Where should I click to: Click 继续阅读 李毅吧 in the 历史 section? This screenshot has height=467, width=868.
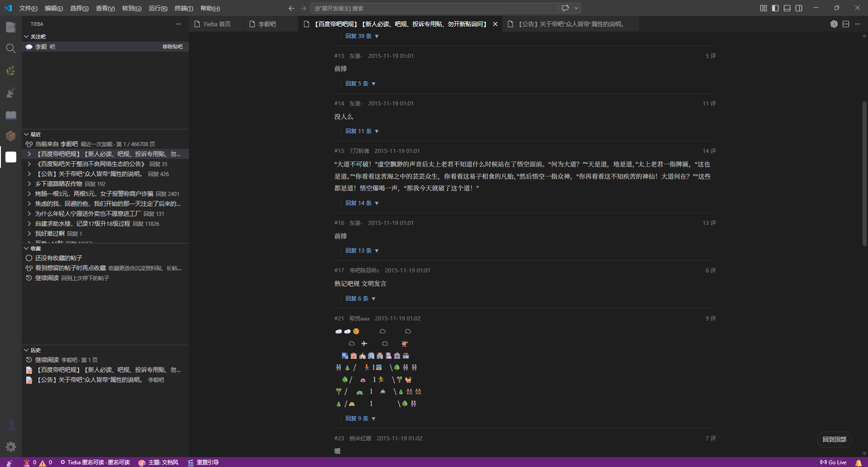[105, 360]
